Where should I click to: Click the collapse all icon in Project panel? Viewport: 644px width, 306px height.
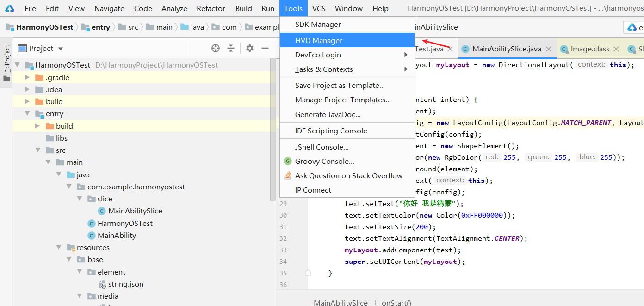[x=231, y=48]
